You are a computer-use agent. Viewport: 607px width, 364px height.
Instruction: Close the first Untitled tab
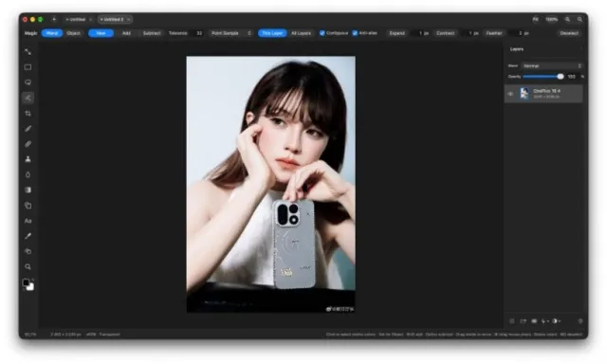pos(91,19)
